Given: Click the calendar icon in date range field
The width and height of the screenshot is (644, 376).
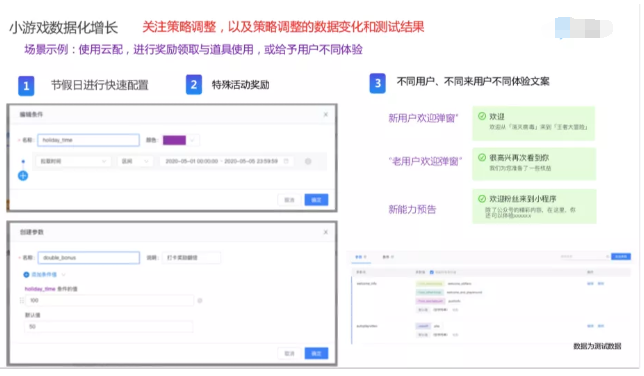Looking at the screenshot, I should point(286,161).
